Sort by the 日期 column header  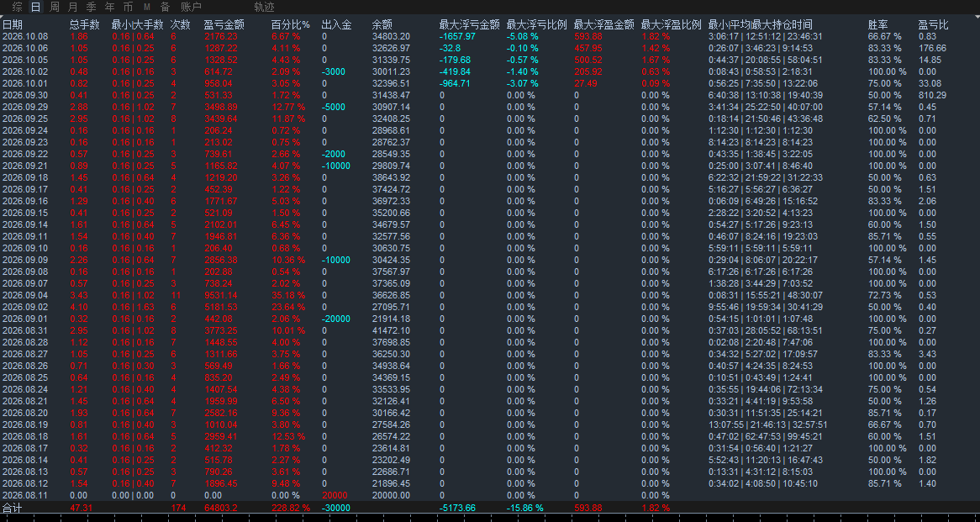coord(13,25)
